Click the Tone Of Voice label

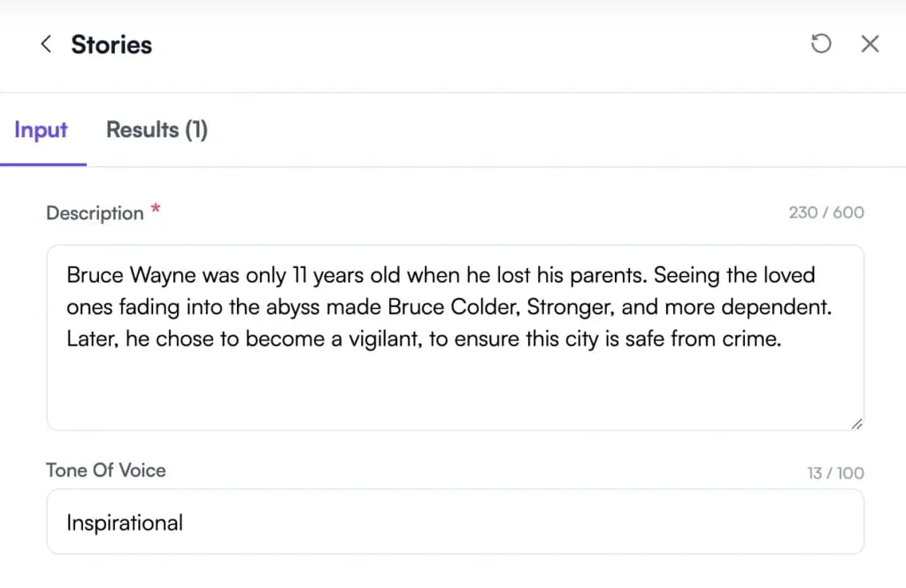tap(106, 470)
